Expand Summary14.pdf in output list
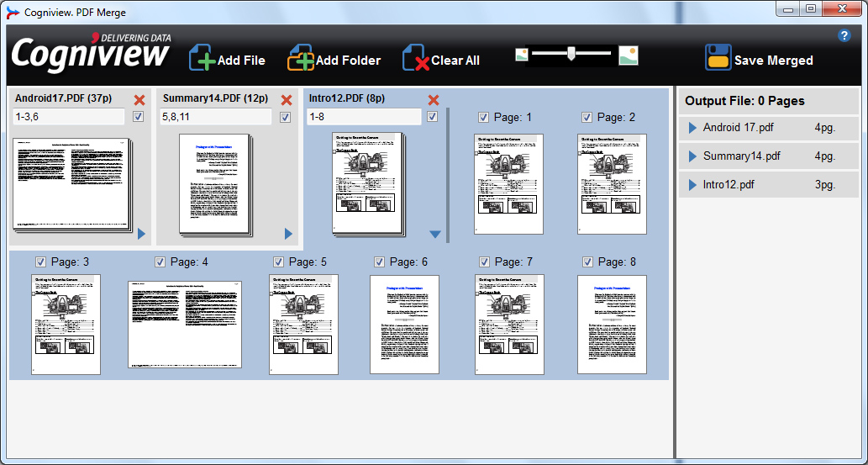868x465 pixels. 692,157
